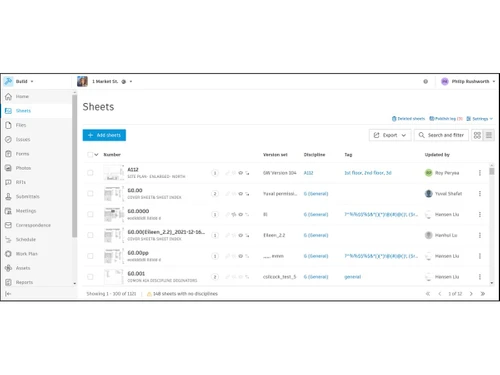Open Philip Rushworth user menu

[468, 81]
